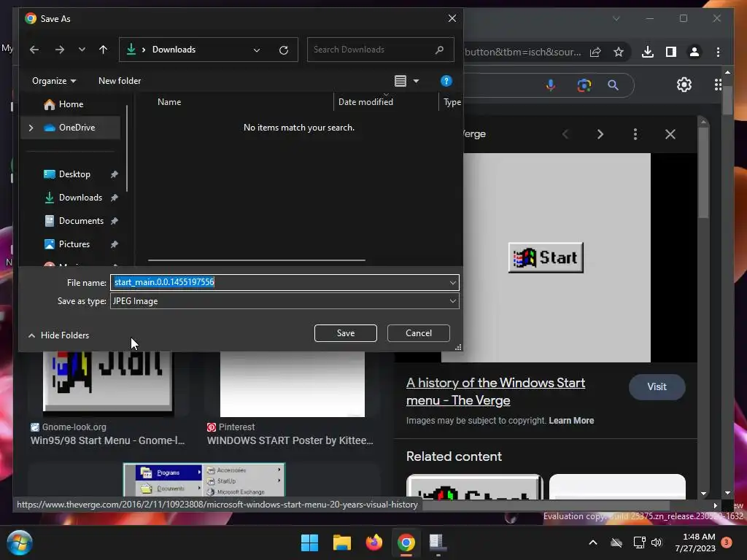Open Chrome profile icon
747x560 pixels.
694,52
